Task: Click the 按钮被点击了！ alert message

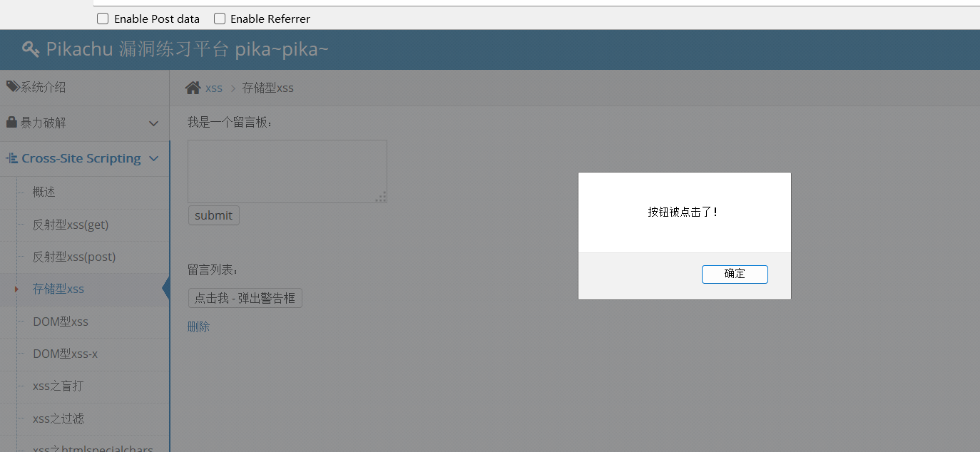Action: click(683, 212)
